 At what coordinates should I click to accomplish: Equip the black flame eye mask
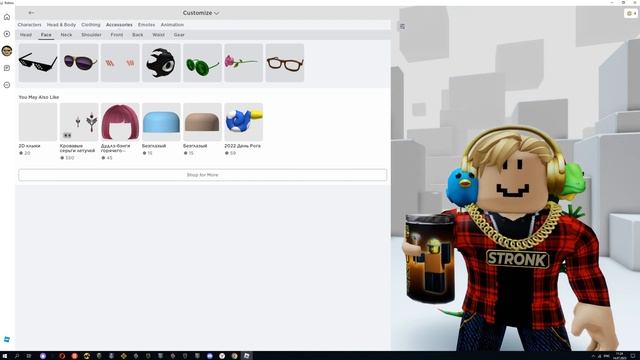click(x=161, y=63)
